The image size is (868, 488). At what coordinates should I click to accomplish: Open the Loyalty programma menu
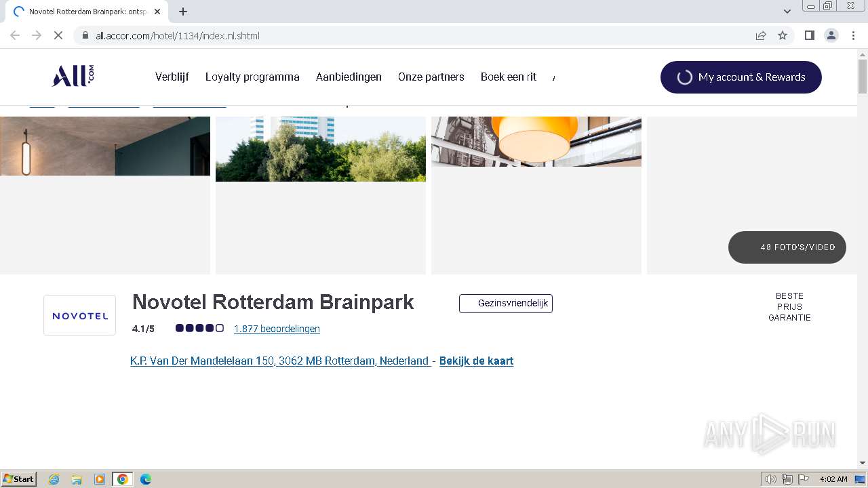click(x=252, y=77)
